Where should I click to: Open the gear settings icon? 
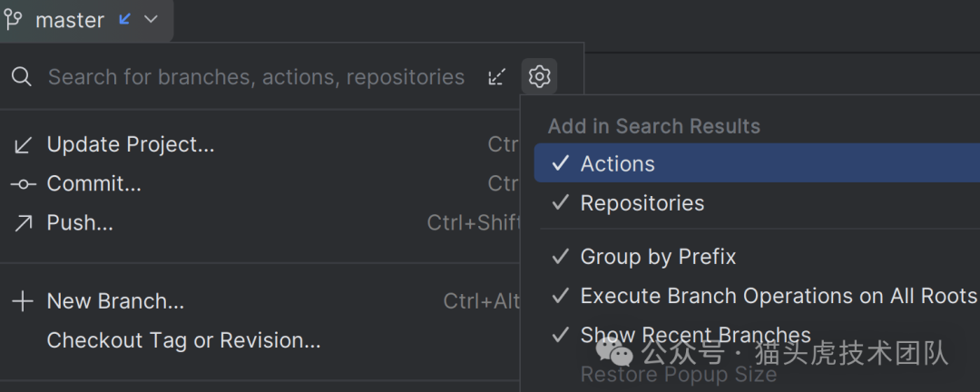[x=539, y=77]
